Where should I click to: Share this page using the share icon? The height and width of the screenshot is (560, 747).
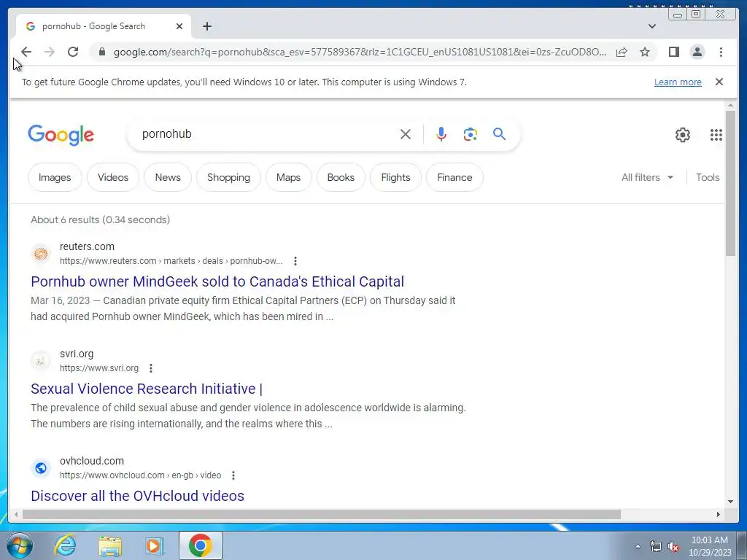[622, 52]
